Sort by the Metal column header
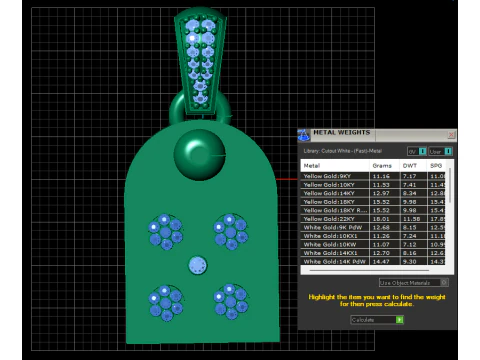The height and width of the screenshot is (360, 480). pyautogui.click(x=335, y=165)
